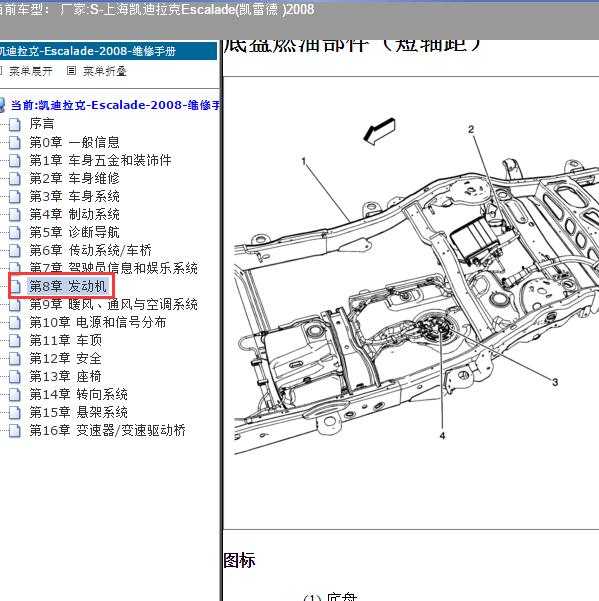
Task: Click the page icon beside 第15章 悬架系统
Action: (x=15, y=413)
